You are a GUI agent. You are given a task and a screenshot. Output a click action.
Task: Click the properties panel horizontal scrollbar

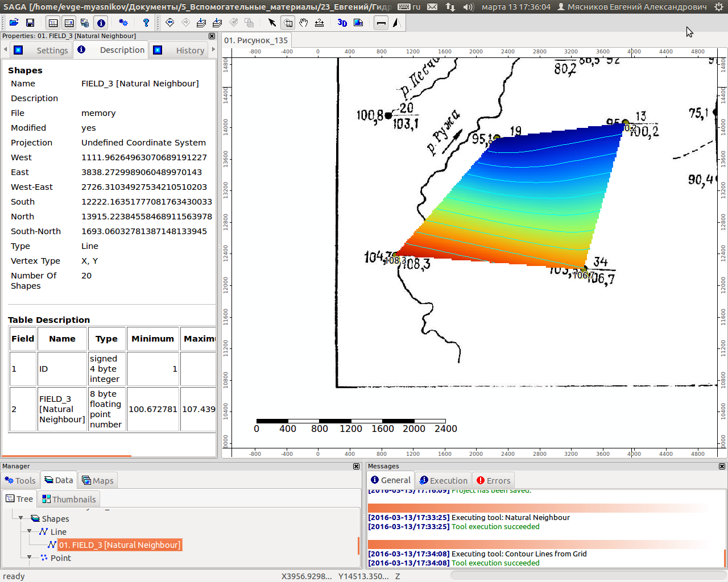67,456
